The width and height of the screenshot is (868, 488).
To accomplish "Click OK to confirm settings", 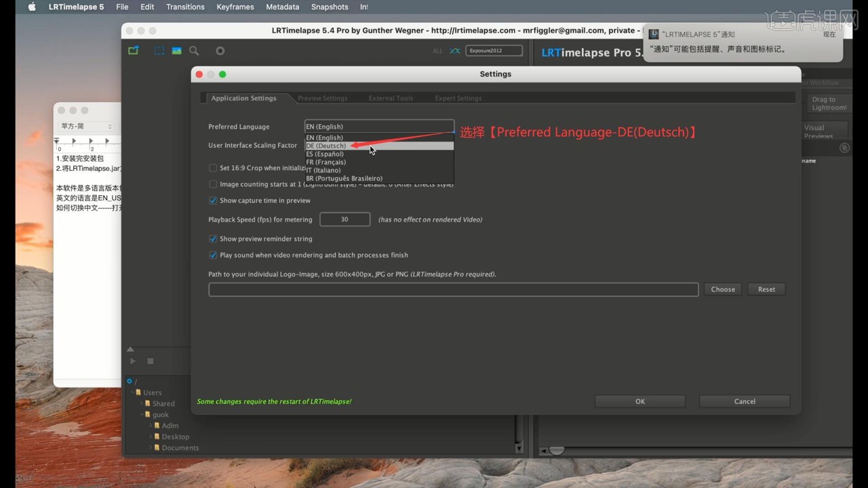I will (x=640, y=401).
